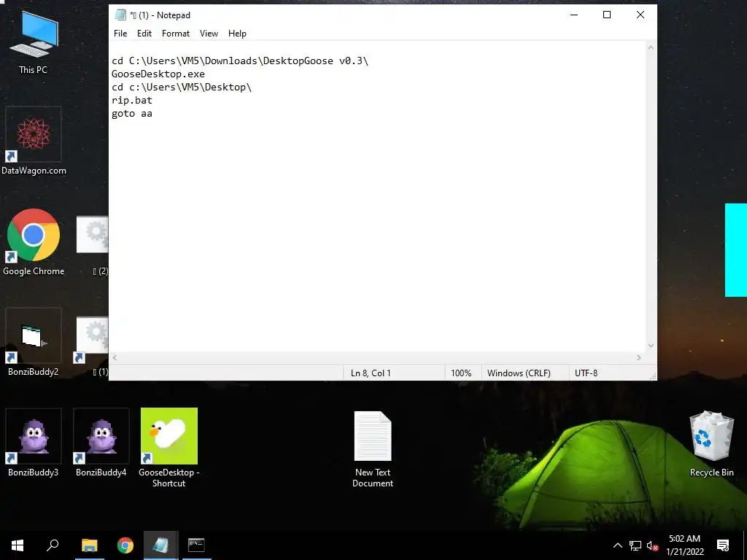Image resolution: width=747 pixels, height=560 pixels.
Task: Open the Windows Start menu
Action: tap(18, 545)
